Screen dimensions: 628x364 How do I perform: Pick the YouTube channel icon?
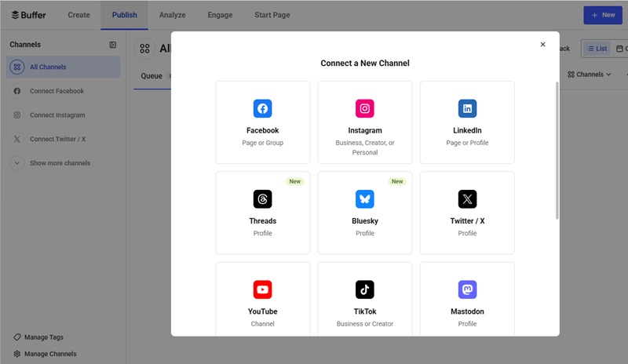(x=262, y=289)
